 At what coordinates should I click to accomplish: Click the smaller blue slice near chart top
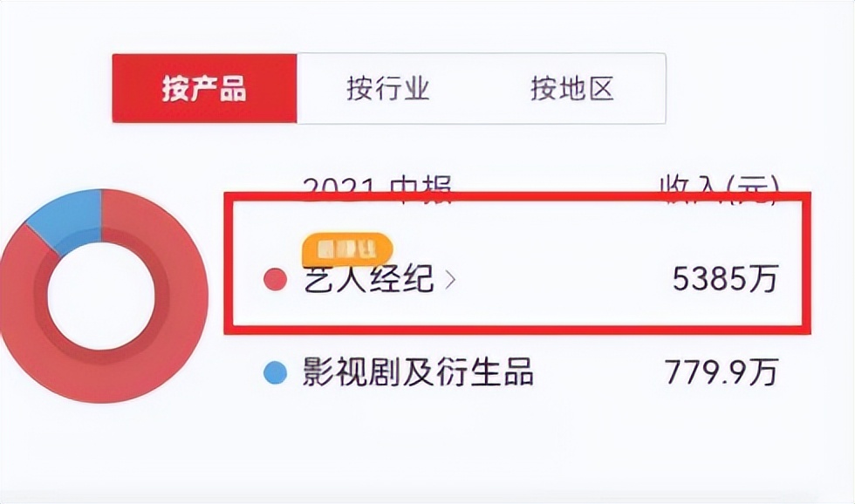[65, 215]
